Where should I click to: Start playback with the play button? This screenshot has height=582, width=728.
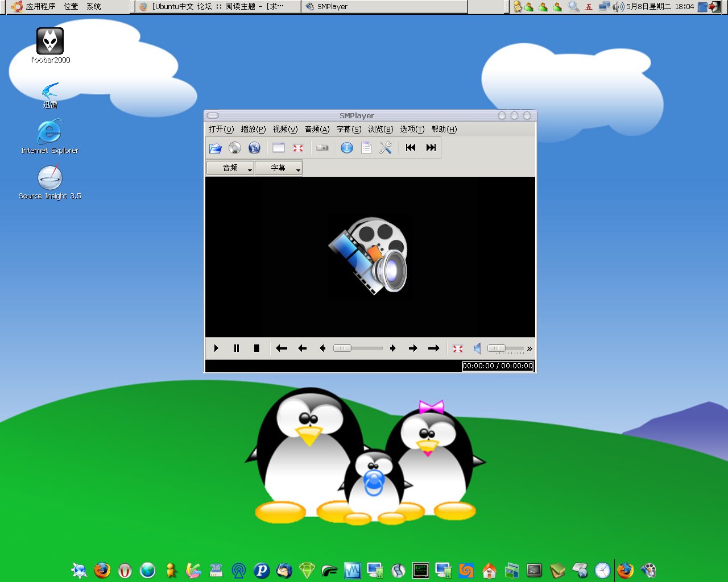pos(216,348)
